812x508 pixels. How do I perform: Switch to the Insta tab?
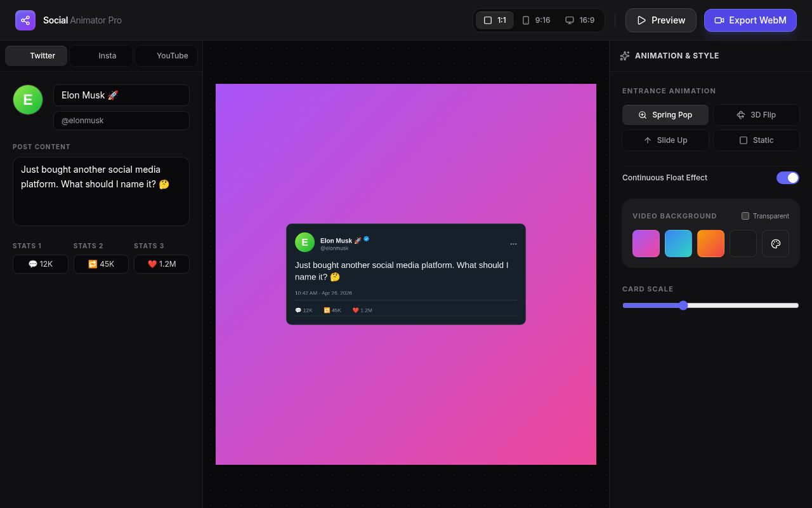pos(101,56)
